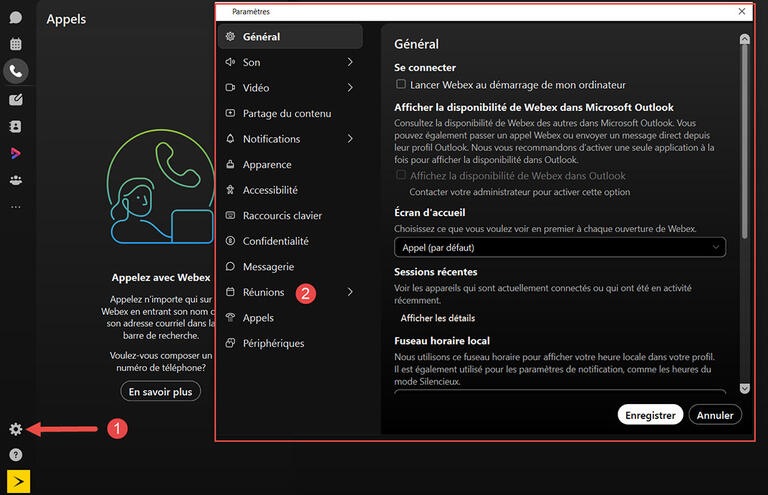Click the three-dots More icon in sidebar

point(15,207)
